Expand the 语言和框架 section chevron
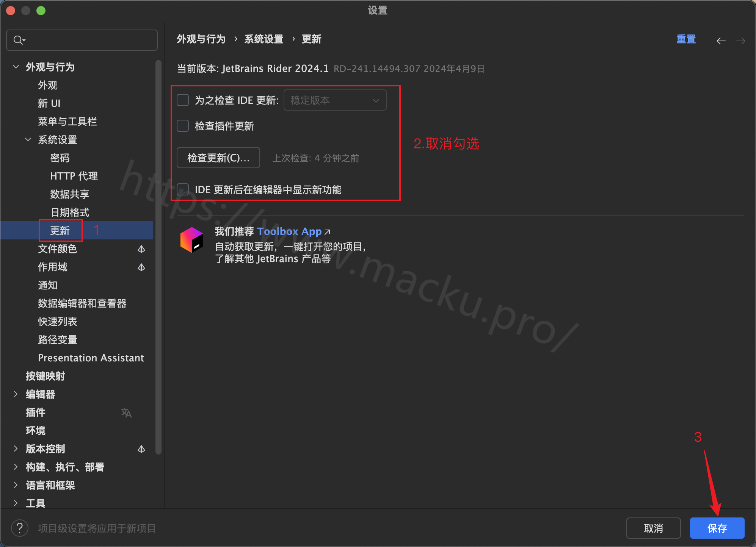This screenshot has height=547, width=756. (16, 485)
